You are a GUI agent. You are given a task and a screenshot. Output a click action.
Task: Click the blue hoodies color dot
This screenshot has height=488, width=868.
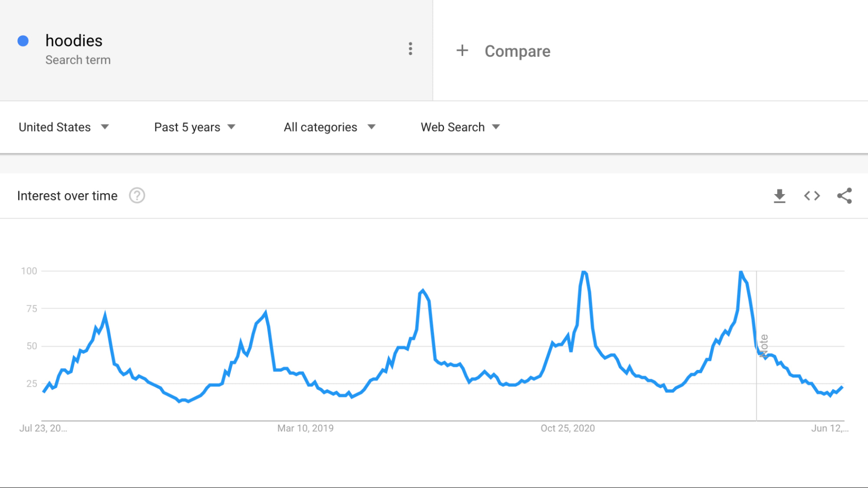pyautogui.click(x=23, y=41)
